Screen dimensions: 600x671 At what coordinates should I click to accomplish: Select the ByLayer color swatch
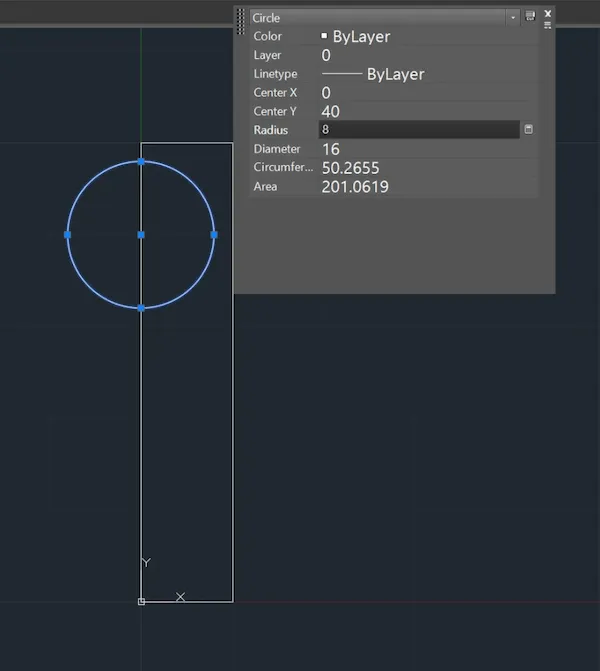(324, 36)
